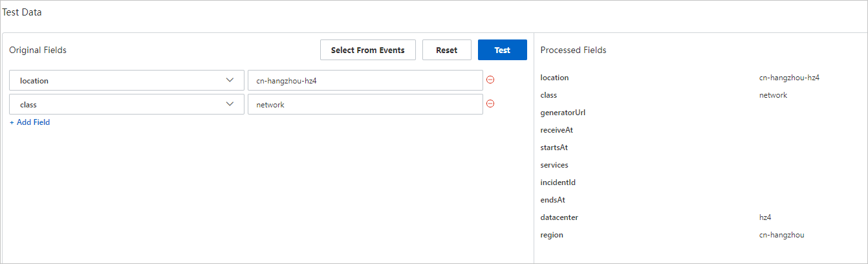Viewport: 868px width, 264px height.
Task: Expand the class field name dropdown
Action: [127, 104]
